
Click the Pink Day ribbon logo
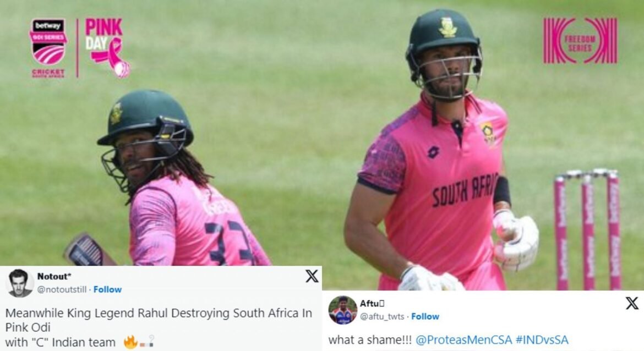[107, 48]
